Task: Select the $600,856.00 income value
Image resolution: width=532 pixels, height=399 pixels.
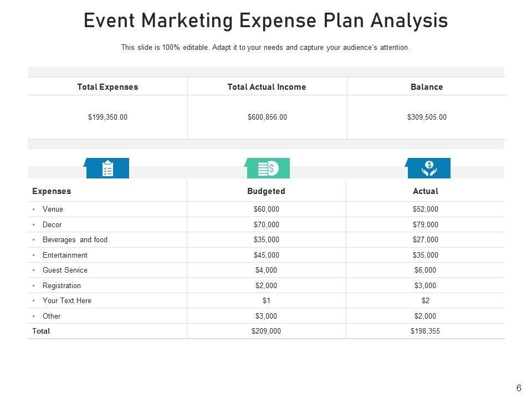Action: click(x=267, y=117)
